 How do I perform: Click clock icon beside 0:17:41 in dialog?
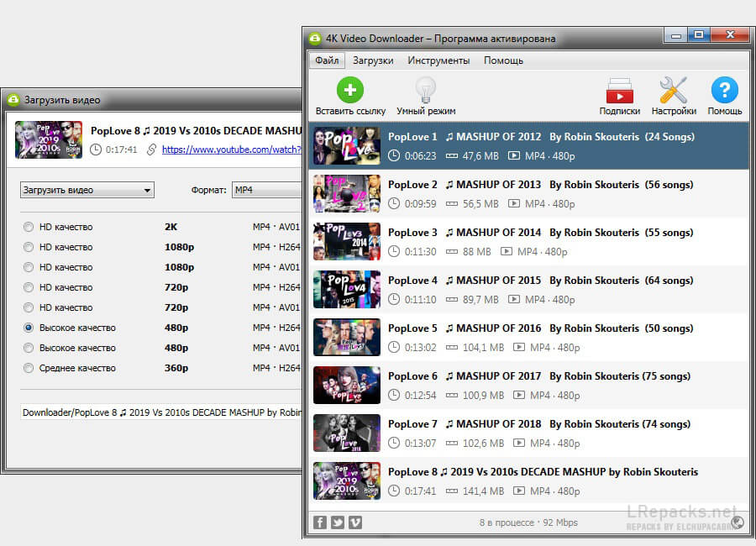coord(96,150)
